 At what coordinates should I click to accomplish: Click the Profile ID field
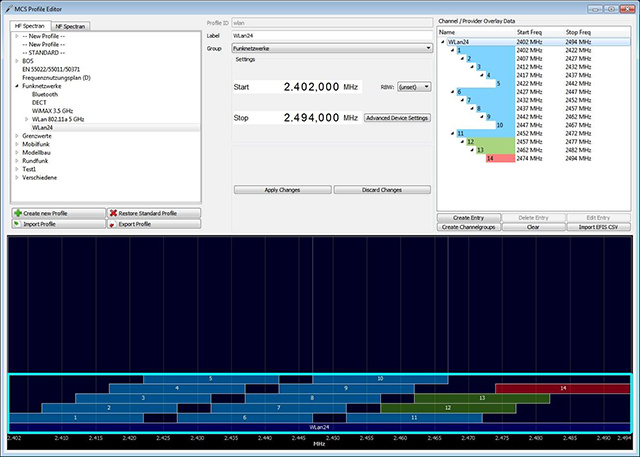(x=332, y=23)
